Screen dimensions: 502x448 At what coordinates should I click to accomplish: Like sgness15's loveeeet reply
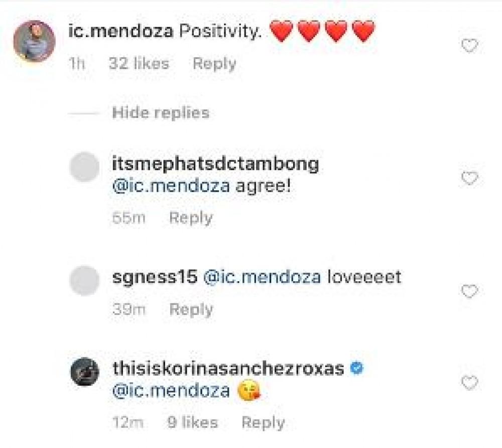[469, 291]
